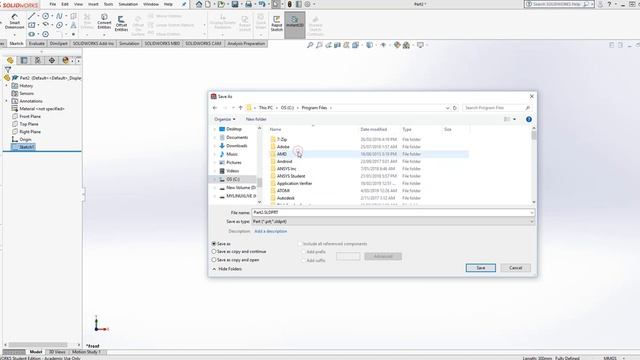
Task: Expand the Annotations node in feature tree
Action: point(6,101)
